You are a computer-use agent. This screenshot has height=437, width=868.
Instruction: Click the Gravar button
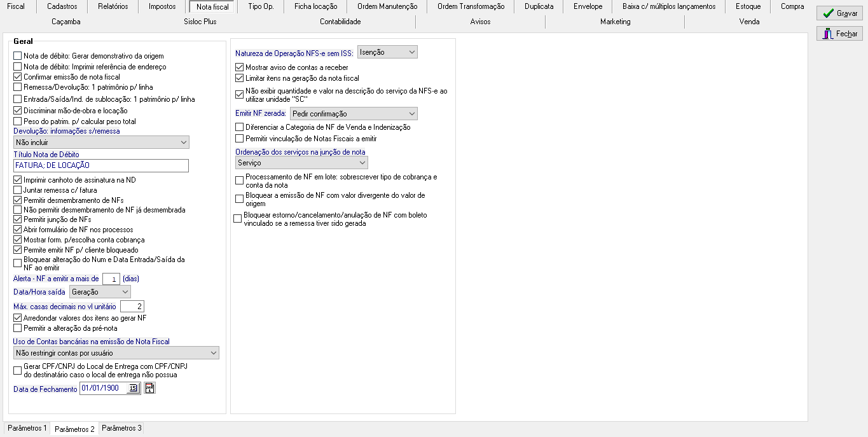tap(839, 13)
